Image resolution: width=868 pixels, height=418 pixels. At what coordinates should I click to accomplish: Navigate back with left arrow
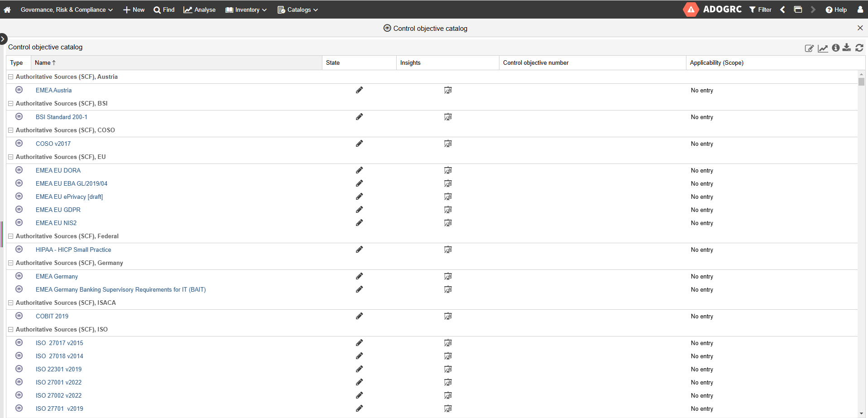782,10
